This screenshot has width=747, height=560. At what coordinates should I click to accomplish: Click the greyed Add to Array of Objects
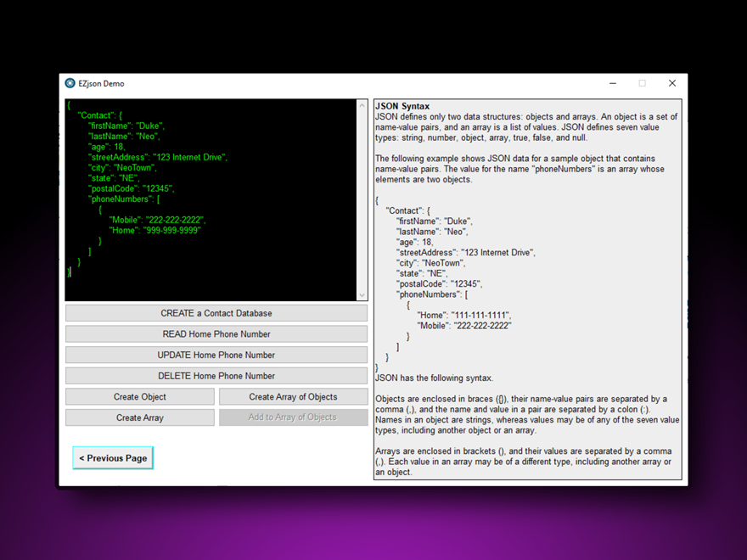[293, 417]
